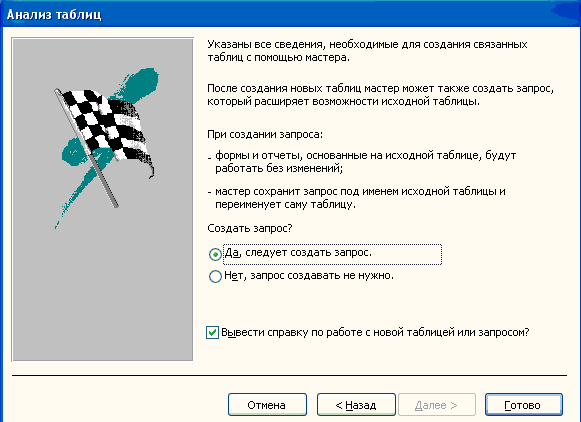Select "Да, следует создать запрос" radio button
This screenshot has height=422, width=581.
[x=215, y=254]
